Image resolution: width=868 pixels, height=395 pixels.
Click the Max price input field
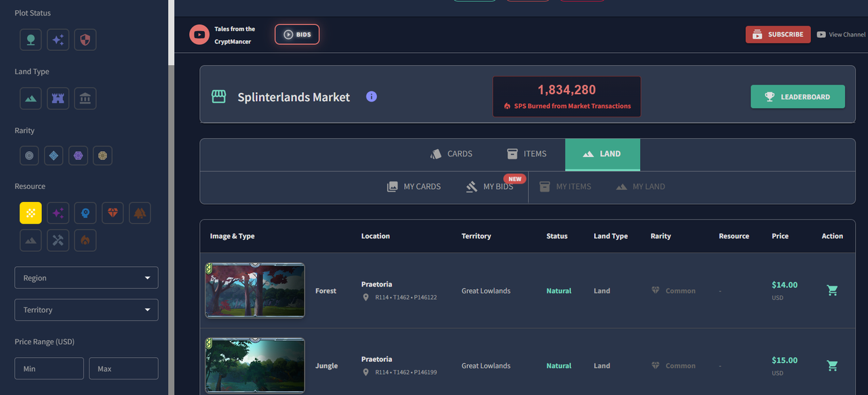coord(123,369)
